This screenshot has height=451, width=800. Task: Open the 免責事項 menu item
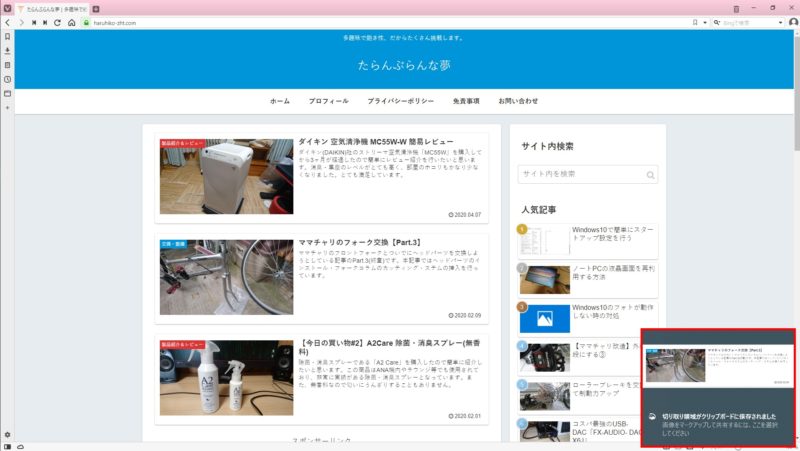(x=466, y=101)
